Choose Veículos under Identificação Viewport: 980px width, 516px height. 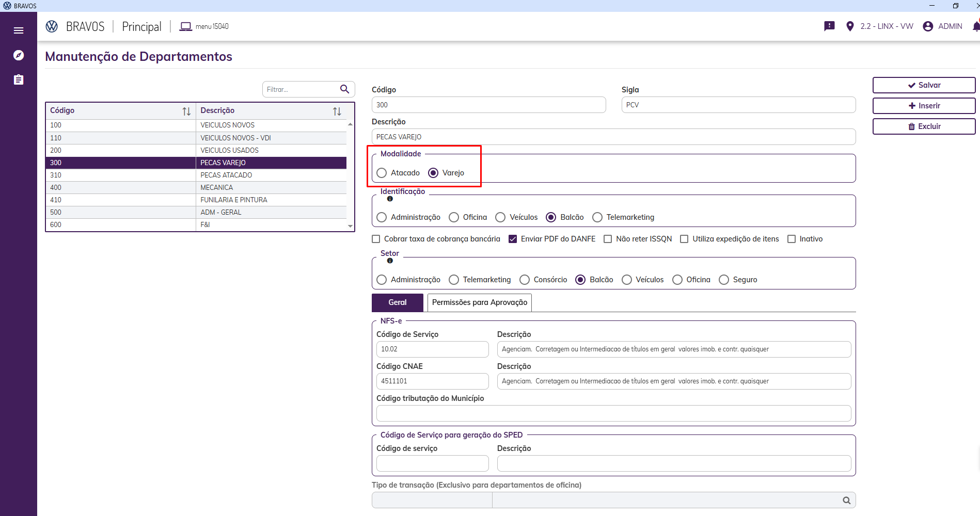click(x=500, y=217)
